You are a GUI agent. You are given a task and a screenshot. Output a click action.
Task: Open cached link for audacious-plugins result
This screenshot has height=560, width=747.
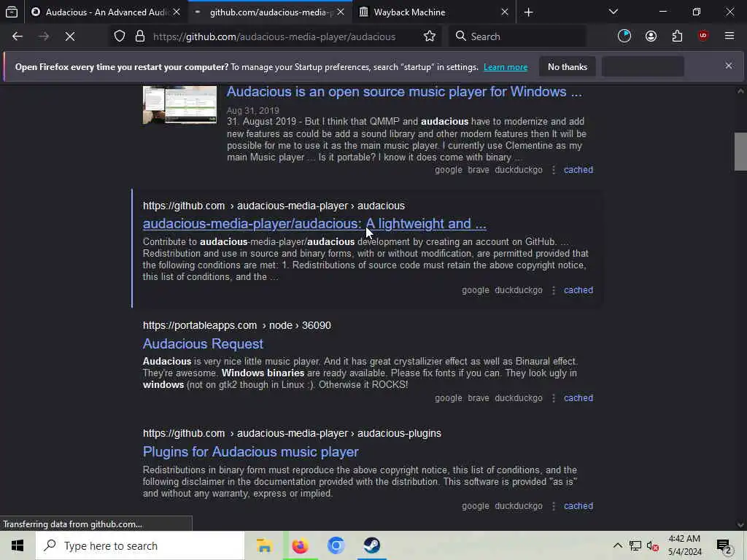pos(578,506)
